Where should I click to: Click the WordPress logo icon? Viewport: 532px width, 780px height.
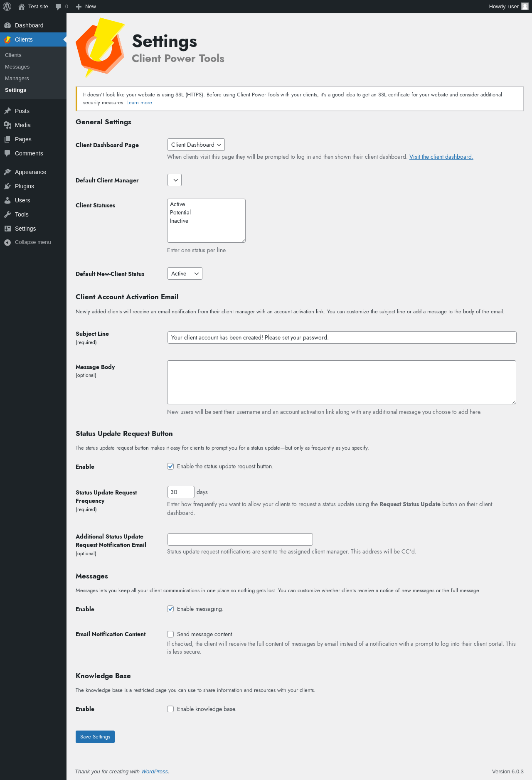[7, 7]
